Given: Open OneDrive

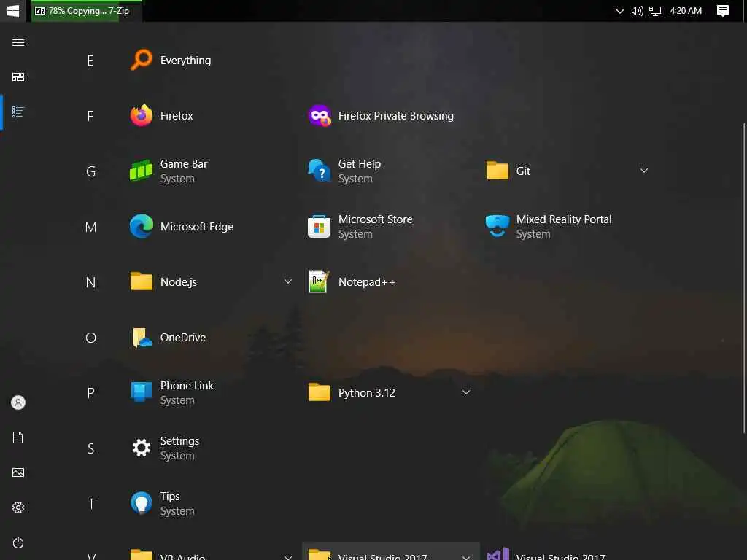Looking at the screenshot, I should pos(169,338).
